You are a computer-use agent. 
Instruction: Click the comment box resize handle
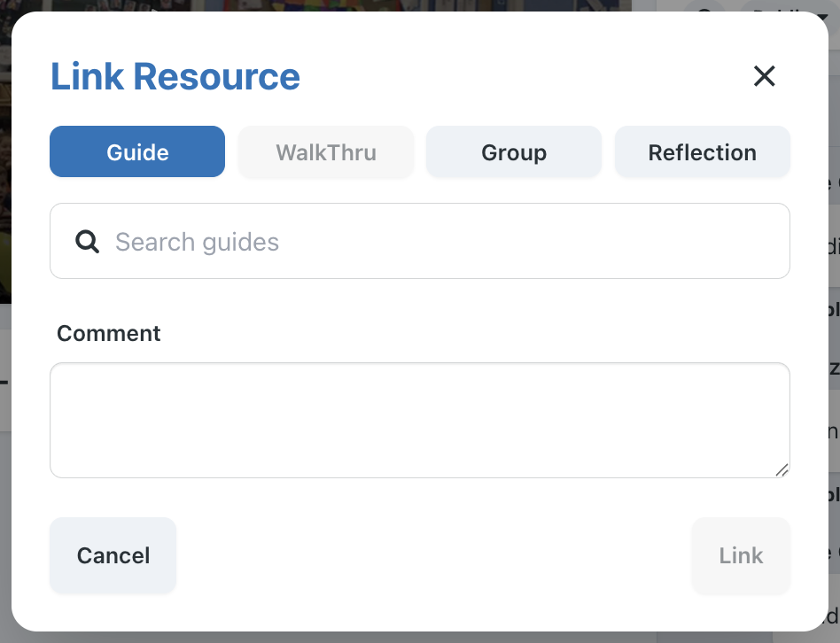click(x=782, y=470)
